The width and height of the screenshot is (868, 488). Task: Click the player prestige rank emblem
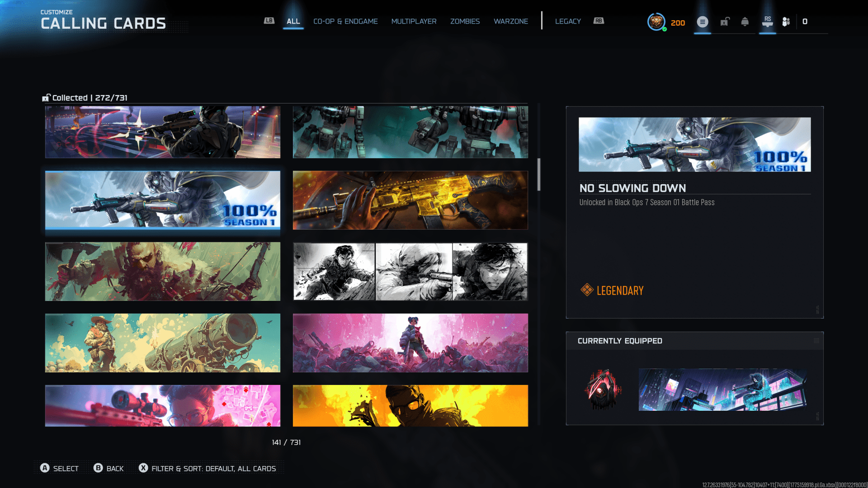[x=656, y=22]
